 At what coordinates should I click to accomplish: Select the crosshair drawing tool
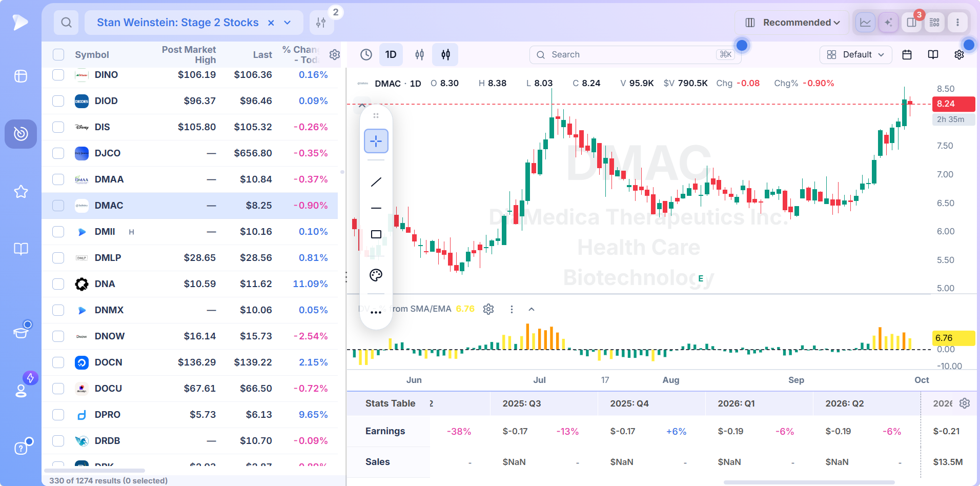[376, 141]
